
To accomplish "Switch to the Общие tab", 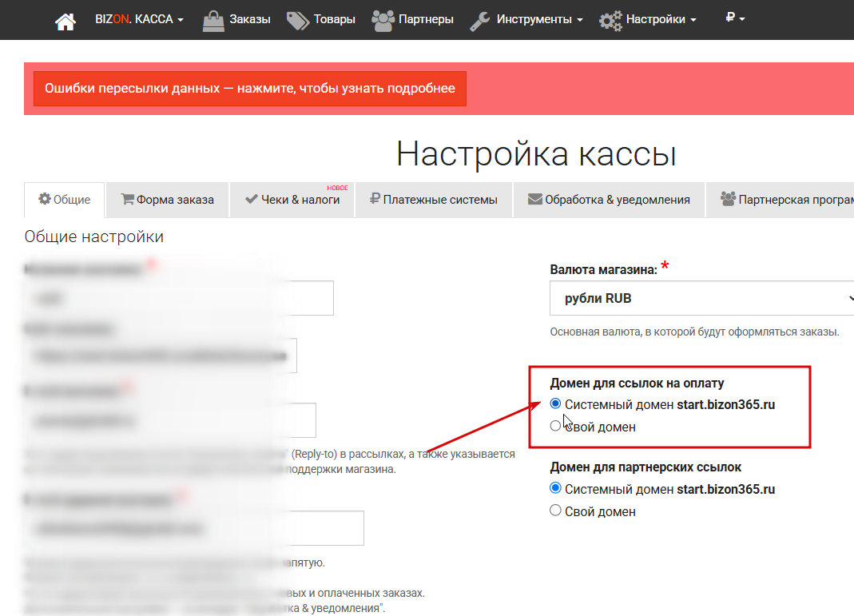I will pyautogui.click(x=64, y=200).
